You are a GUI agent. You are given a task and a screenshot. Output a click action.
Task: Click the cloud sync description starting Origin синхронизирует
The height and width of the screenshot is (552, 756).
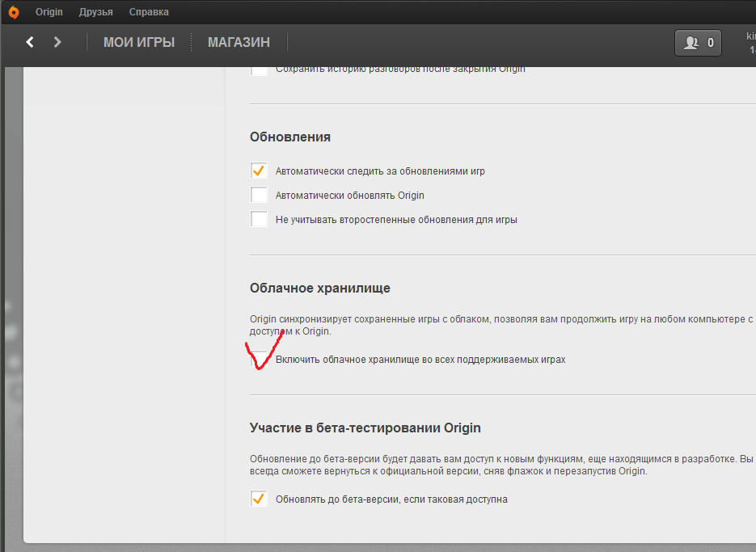coord(501,325)
